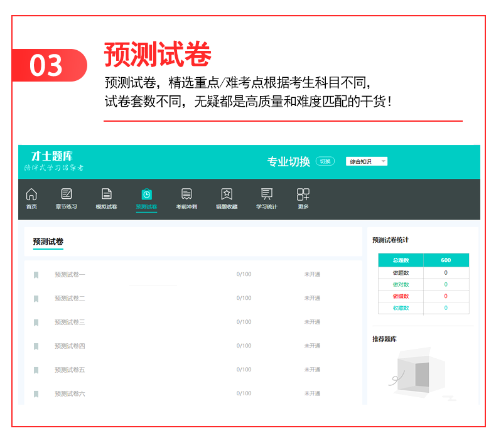Click bookmark icon beside 预测试卷二
The image size is (496, 448).
[36, 299]
